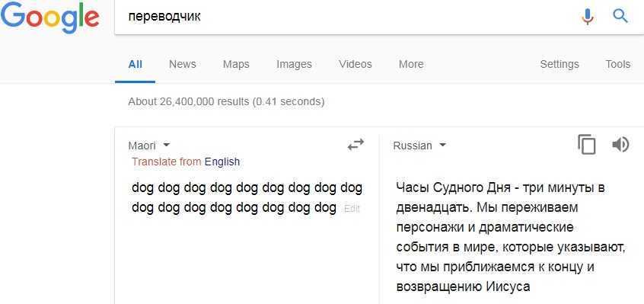644x304 pixels.
Task: Select the All results tab
Action: [x=135, y=64]
